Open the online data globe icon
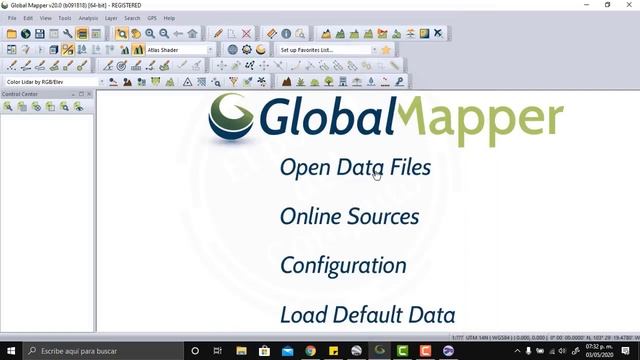This screenshot has height=360, width=640. pyautogui.click(x=26, y=34)
